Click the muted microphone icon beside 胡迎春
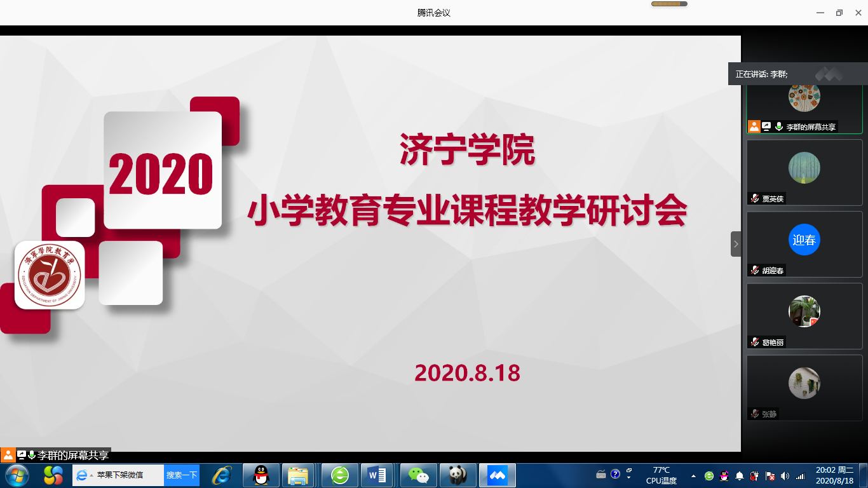The width and height of the screenshot is (868, 488). (755, 271)
